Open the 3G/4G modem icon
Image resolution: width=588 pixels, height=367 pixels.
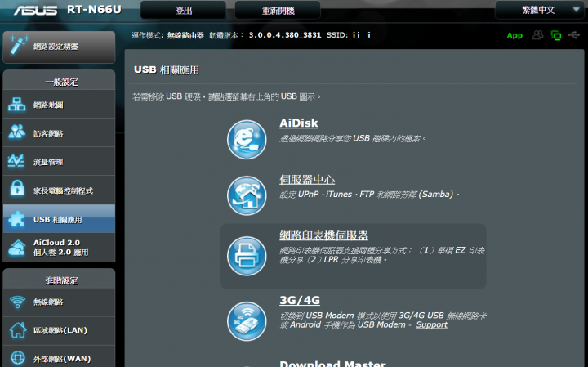247,321
